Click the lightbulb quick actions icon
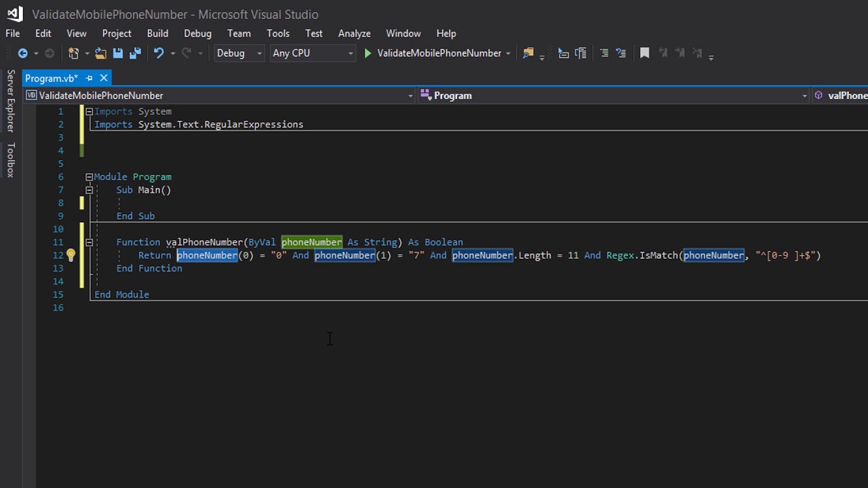 pos(71,256)
